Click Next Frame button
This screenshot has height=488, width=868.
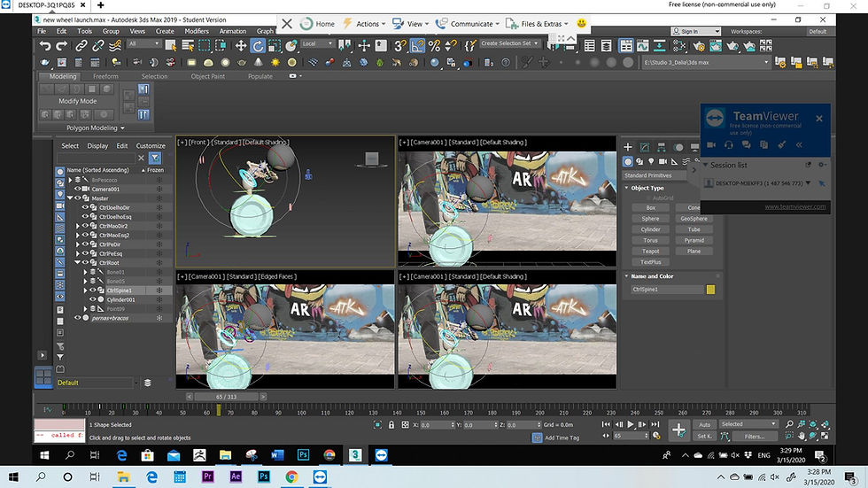(642, 424)
